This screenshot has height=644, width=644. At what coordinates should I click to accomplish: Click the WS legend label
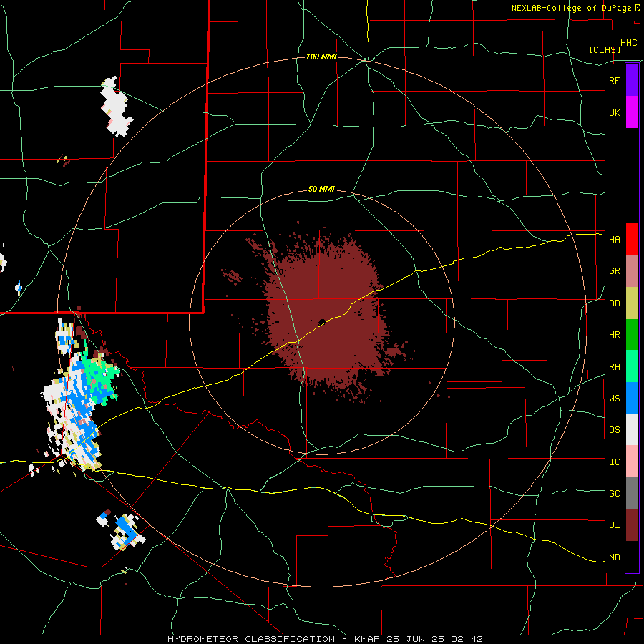[x=615, y=399]
